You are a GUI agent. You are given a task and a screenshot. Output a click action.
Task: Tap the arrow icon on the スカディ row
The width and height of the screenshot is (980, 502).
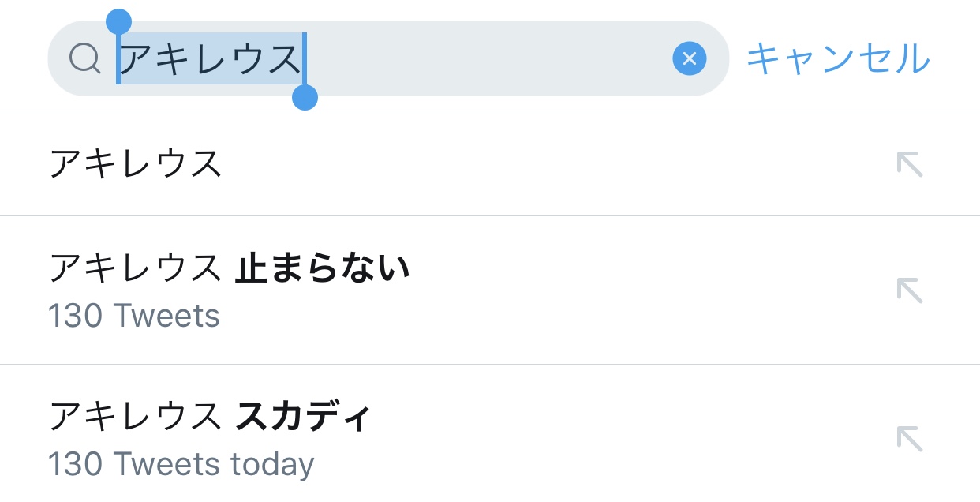pos(910,438)
